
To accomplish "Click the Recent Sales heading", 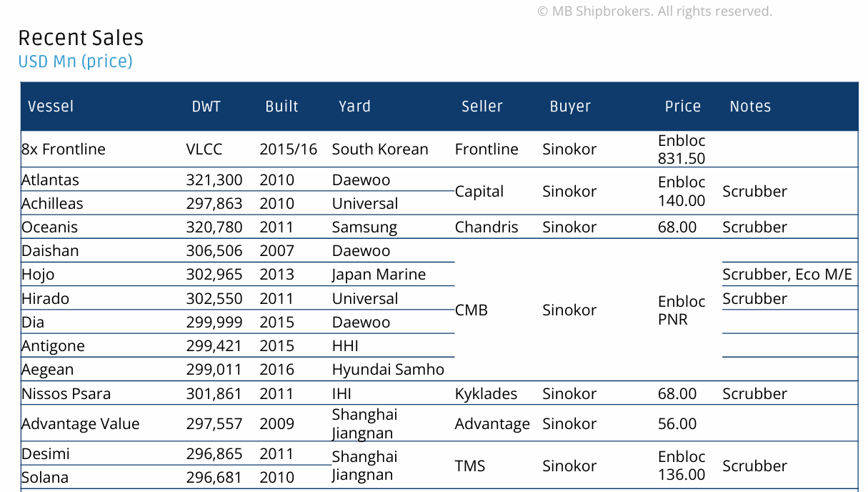I will [81, 38].
